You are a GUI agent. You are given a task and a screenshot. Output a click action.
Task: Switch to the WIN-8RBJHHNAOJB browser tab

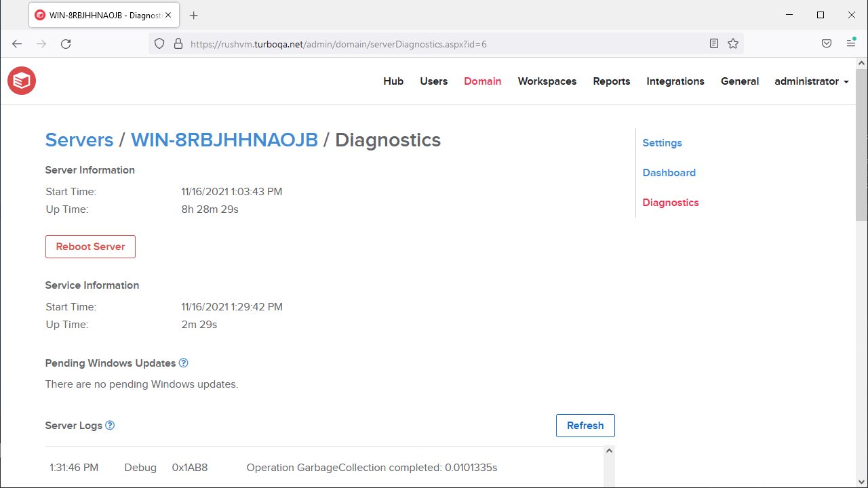[x=95, y=14]
